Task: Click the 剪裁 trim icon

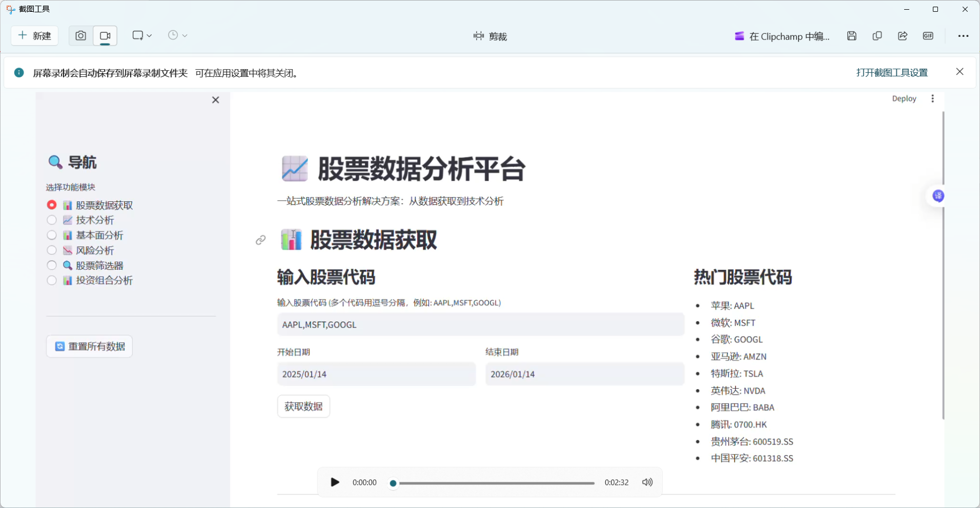Action: 478,36
